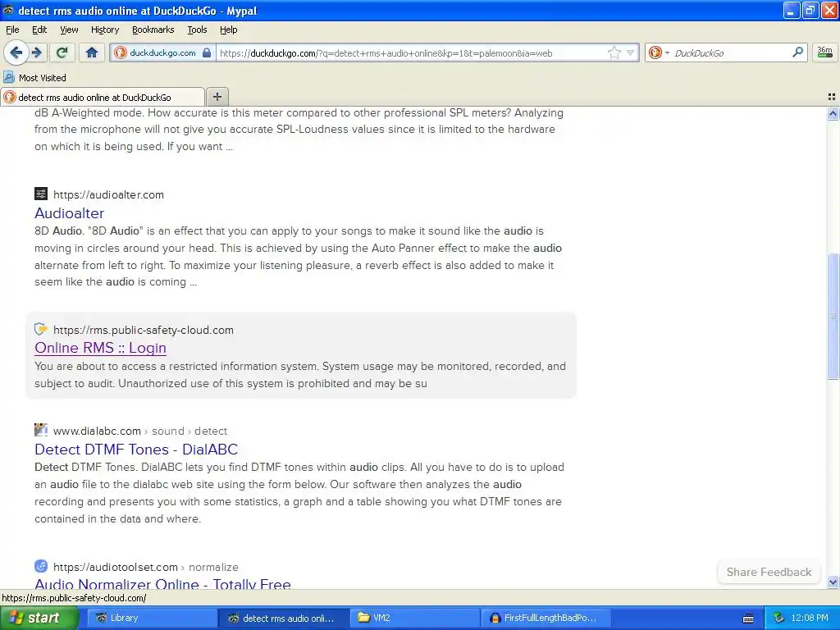Select the 'detect rms audio online' tab

[103, 97]
